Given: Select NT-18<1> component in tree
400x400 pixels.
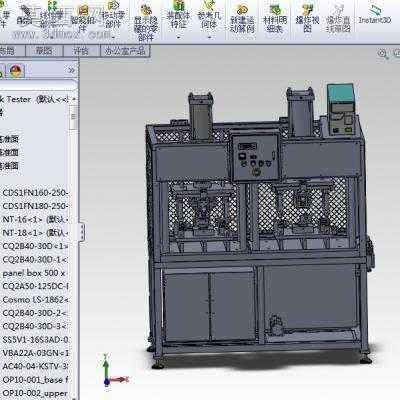Looking at the screenshot, I should click(35, 233).
